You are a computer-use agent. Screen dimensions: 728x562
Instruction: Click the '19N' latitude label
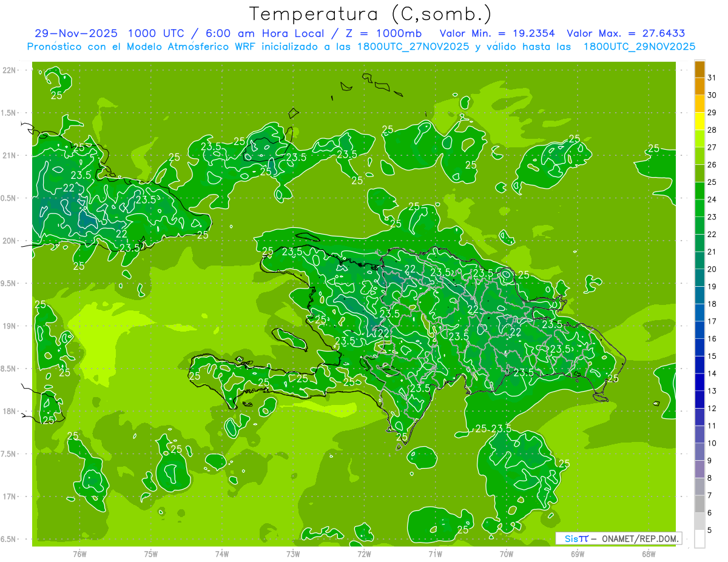point(10,326)
